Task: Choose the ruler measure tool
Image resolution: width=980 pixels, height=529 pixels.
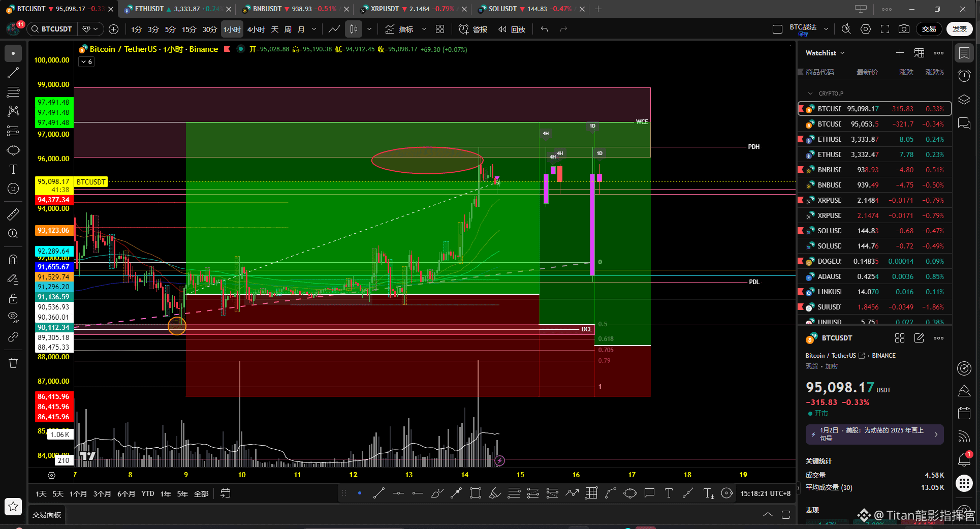Action: click(x=13, y=214)
